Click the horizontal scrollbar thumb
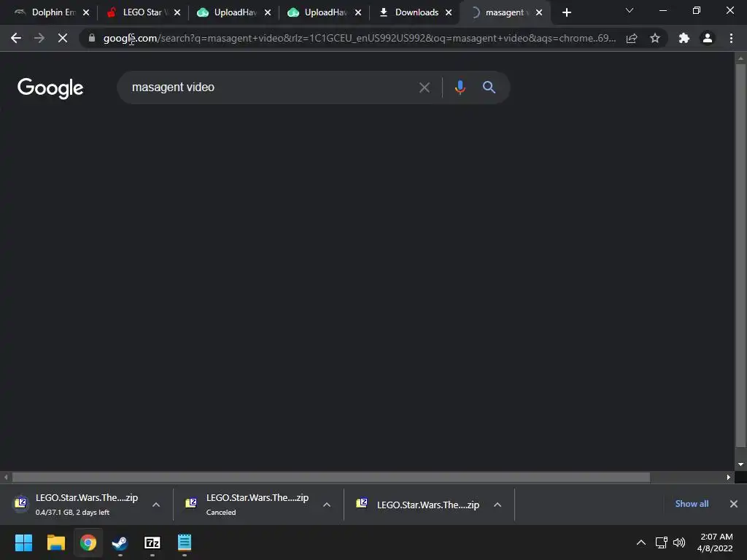Viewport: 747px width, 560px height. click(331, 477)
